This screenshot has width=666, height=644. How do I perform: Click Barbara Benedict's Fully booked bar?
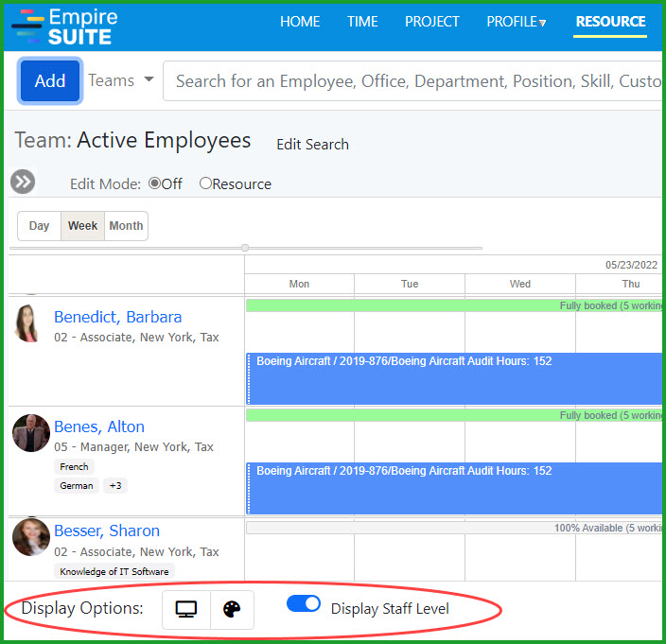pos(454,305)
